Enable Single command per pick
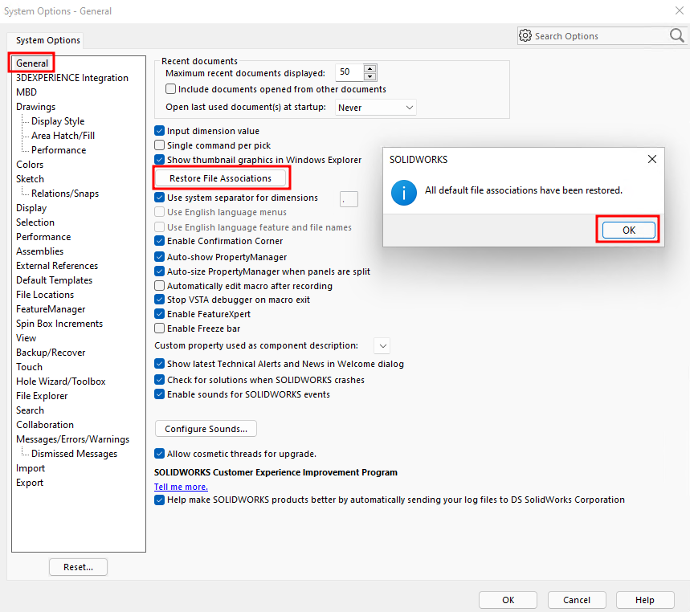The height and width of the screenshot is (612, 690). (x=160, y=145)
